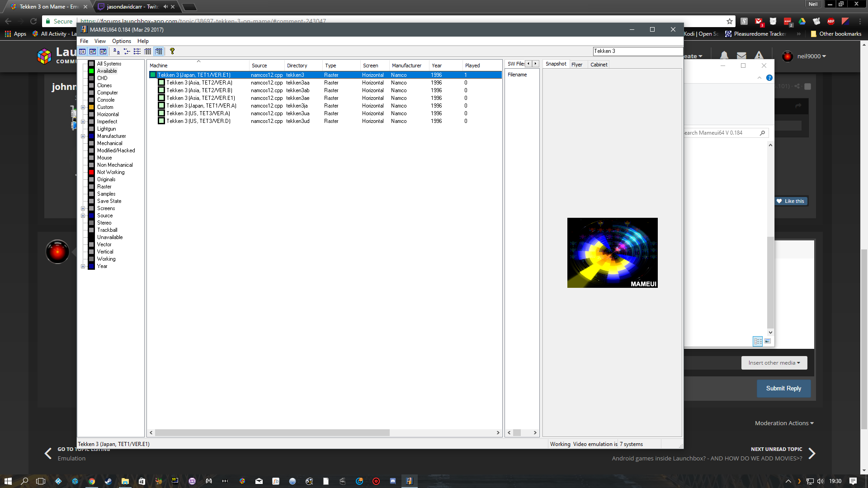Expand the Screens folder tree node

tap(83, 209)
